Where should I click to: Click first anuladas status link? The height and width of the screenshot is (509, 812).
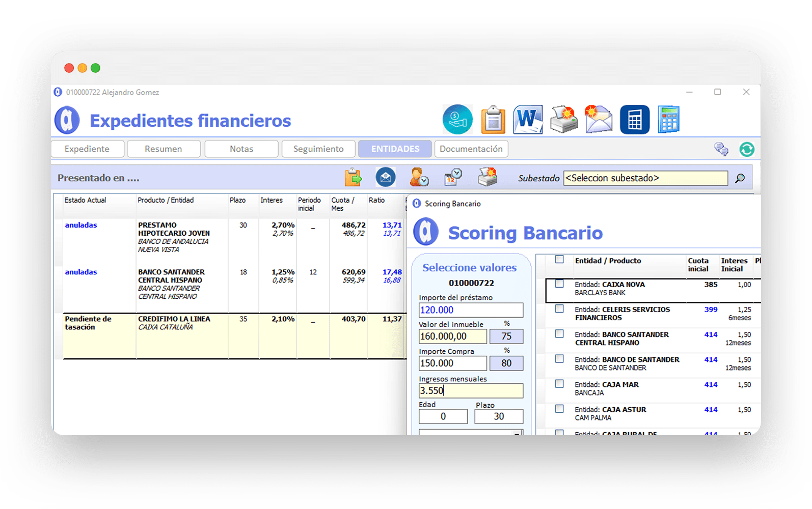80,225
